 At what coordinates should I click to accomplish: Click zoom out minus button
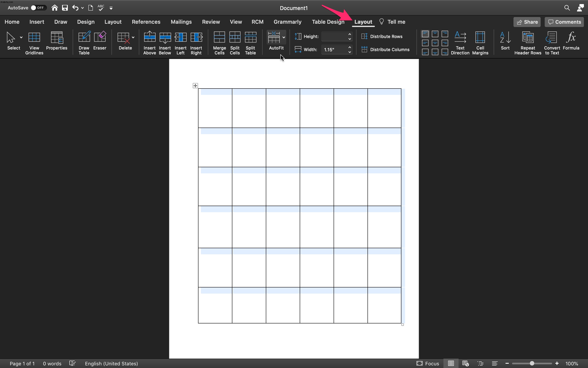click(x=507, y=363)
